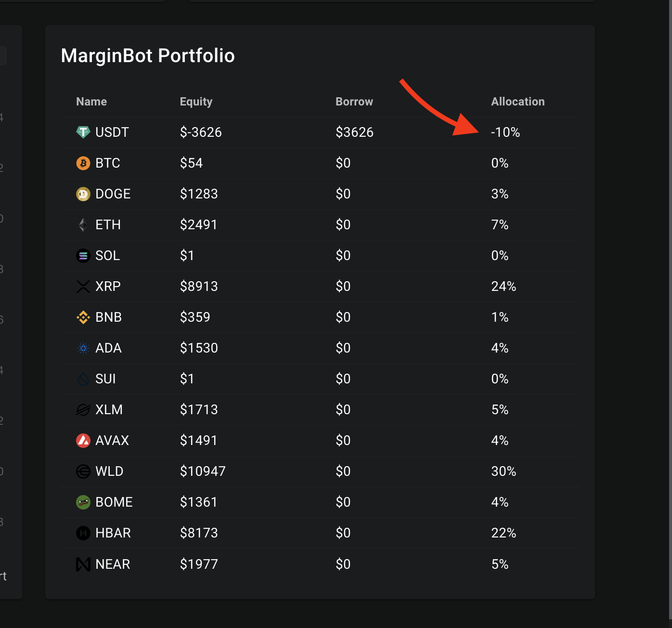Click the yellow BNB icon
The image size is (672, 628).
coord(83,317)
